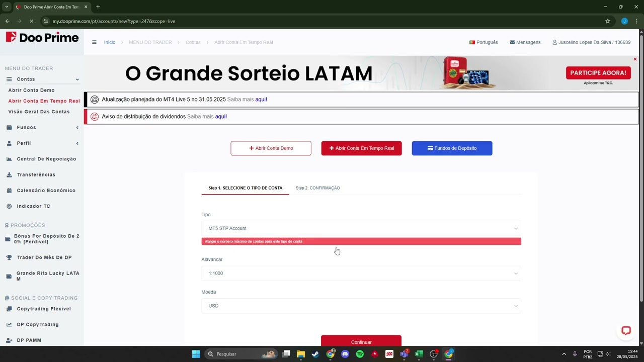Stop page loading with X button
Viewport: 644px width, 362px height.
31,21
